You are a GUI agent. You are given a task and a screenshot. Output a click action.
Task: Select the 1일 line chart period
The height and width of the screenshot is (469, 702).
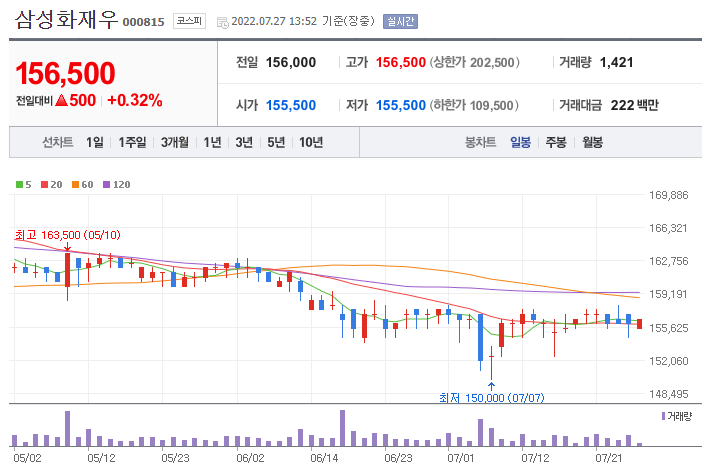[94, 142]
